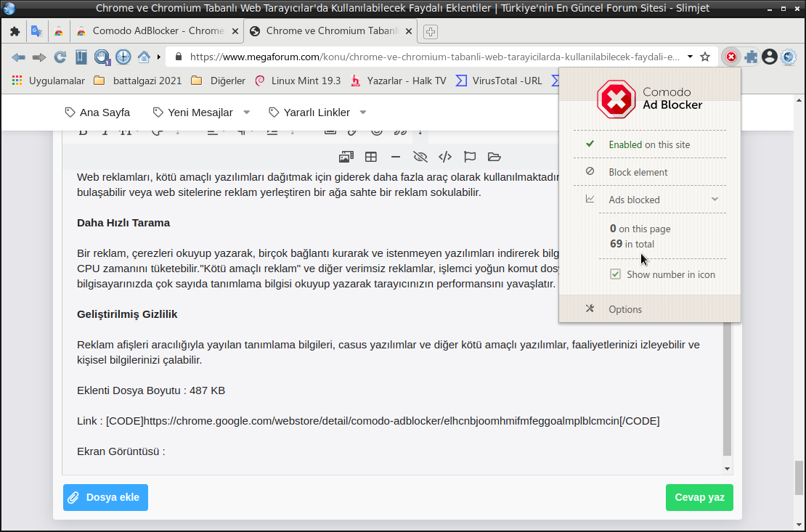This screenshot has height=532, width=806.
Task: Open the user profile avatar
Action: (770, 57)
